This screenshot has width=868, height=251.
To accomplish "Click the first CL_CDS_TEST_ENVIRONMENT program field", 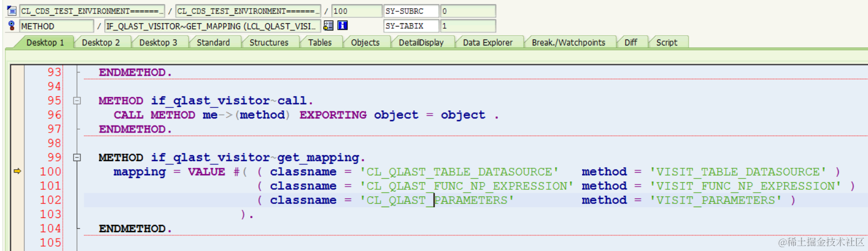I will (92, 11).
